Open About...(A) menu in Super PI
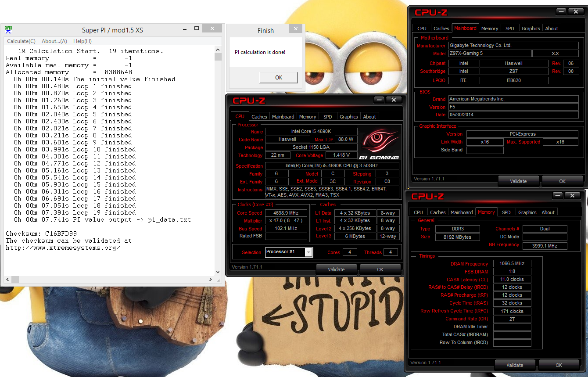 (x=54, y=41)
